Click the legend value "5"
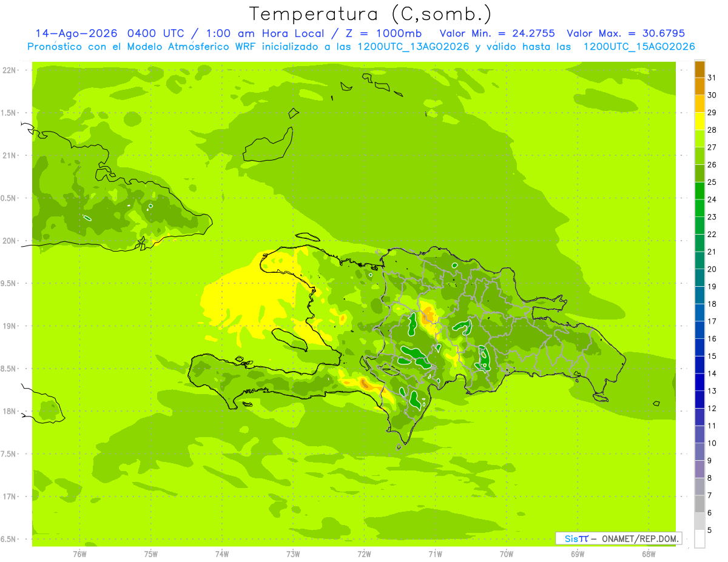 [710, 530]
